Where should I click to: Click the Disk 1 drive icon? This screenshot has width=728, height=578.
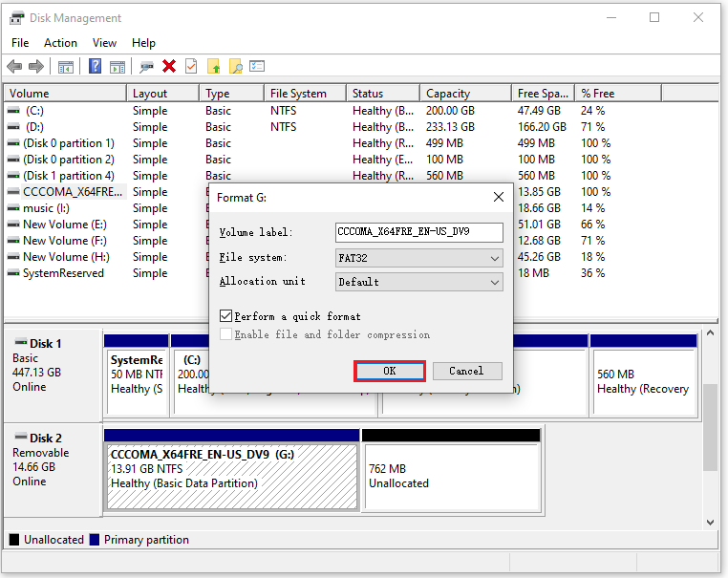point(21,343)
